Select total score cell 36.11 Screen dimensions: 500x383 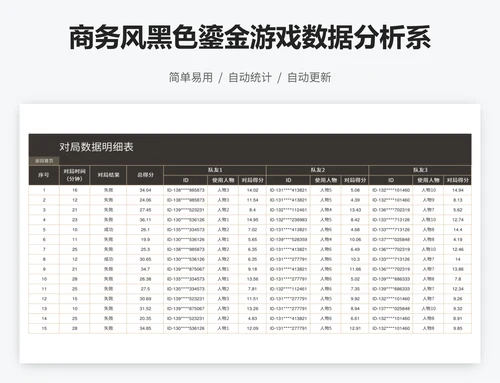click(x=145, y=220)
